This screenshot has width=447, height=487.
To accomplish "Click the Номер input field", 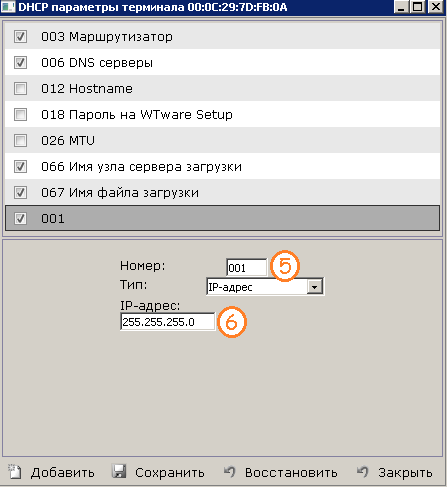I will (247, 268).
